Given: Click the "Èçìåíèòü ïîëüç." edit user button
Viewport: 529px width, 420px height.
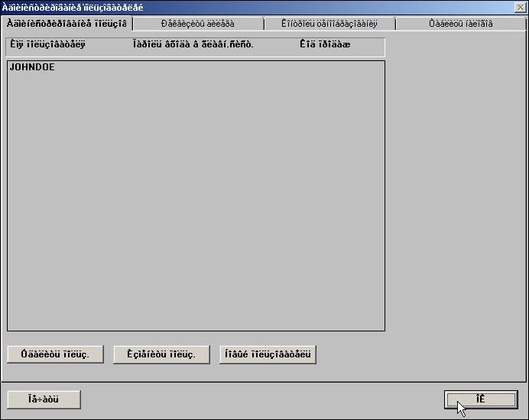Looking at the screenshot, I should (x=161, y=354).
